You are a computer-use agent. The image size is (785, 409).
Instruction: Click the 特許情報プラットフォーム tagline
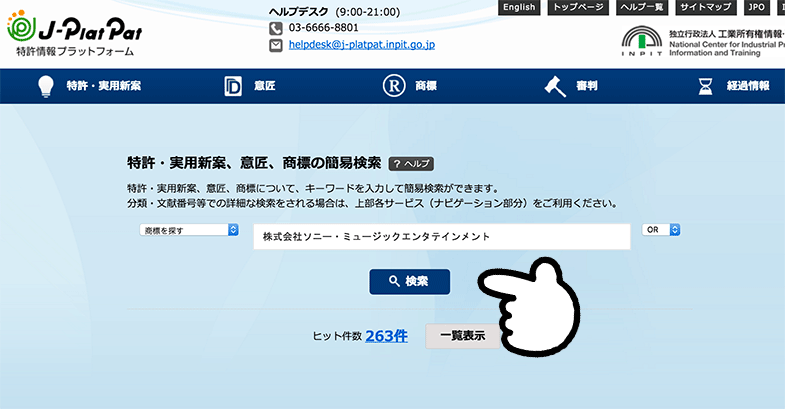tap(75, 51)
